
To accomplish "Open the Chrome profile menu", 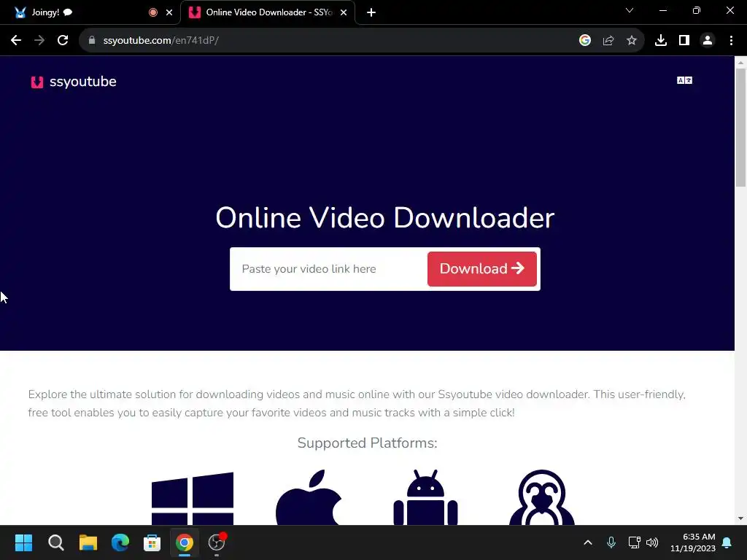I will (708, 41).
